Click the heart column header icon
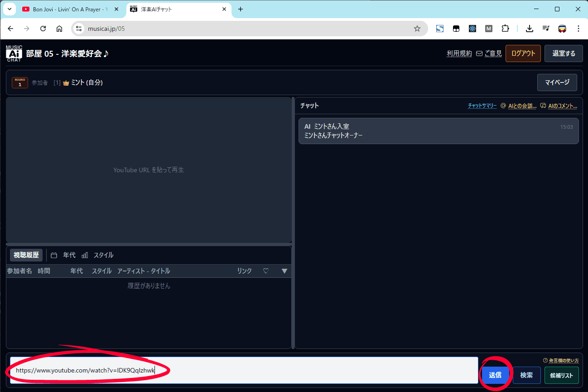Viewport: 588px width, 392px height. [266, 271]
